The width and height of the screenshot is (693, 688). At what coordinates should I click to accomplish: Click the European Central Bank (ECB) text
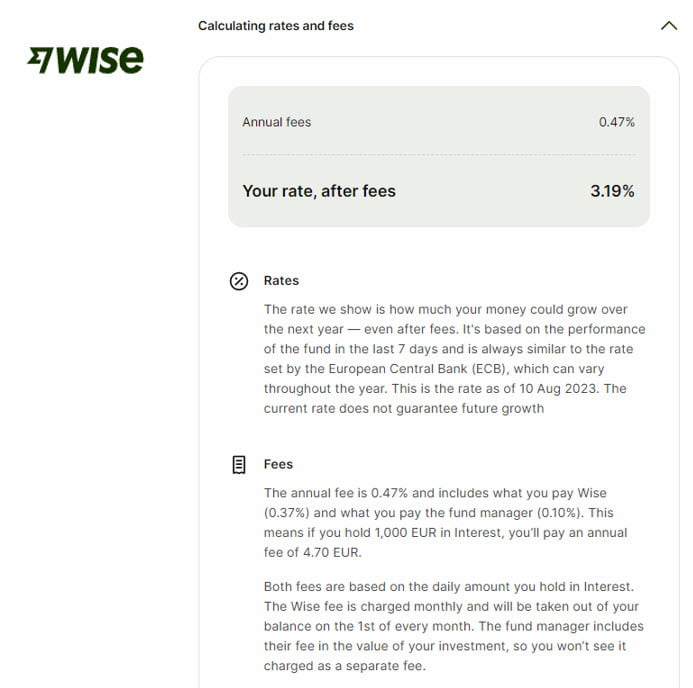coord(417,369)
